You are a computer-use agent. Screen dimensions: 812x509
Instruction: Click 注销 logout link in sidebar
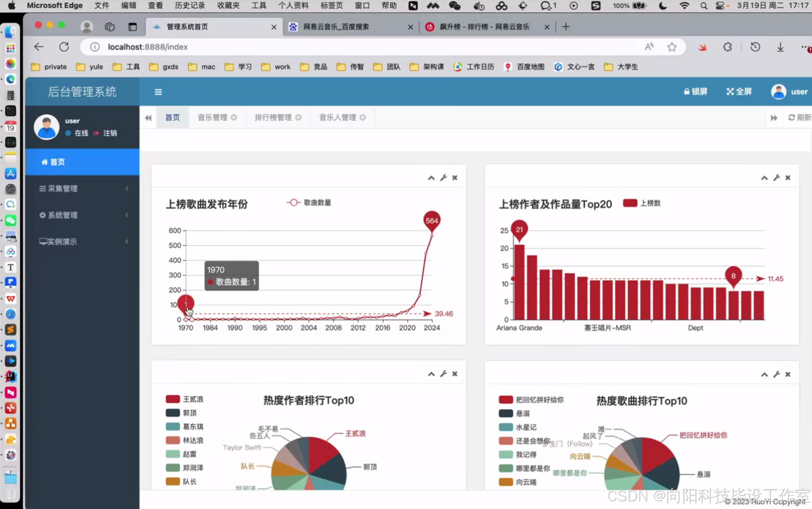(110, 133)
